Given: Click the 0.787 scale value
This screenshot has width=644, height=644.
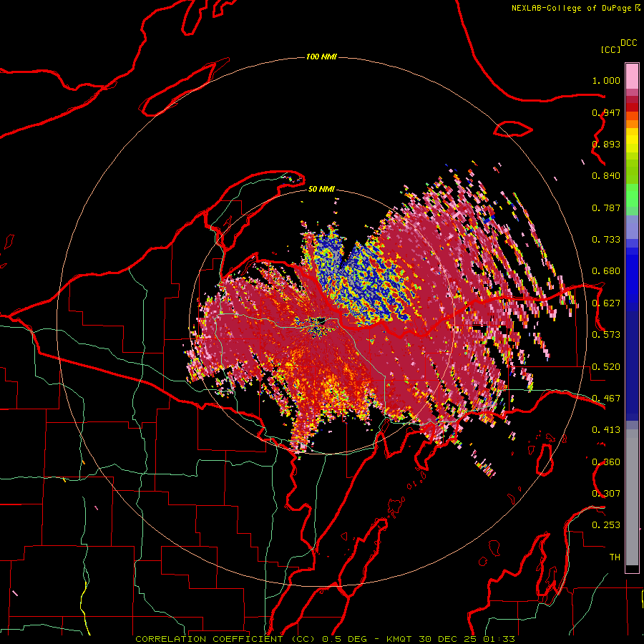Looking at the screenshot, I should [606, 208].
